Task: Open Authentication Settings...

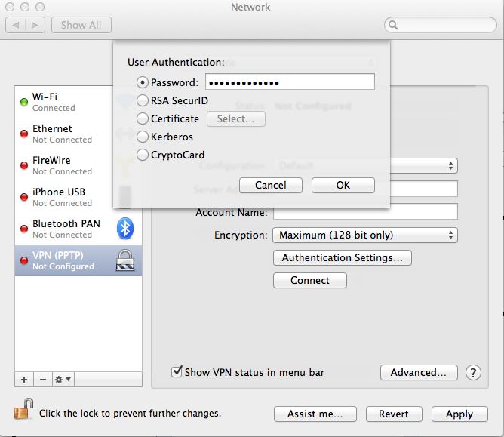Action: [x=343, y=258]
